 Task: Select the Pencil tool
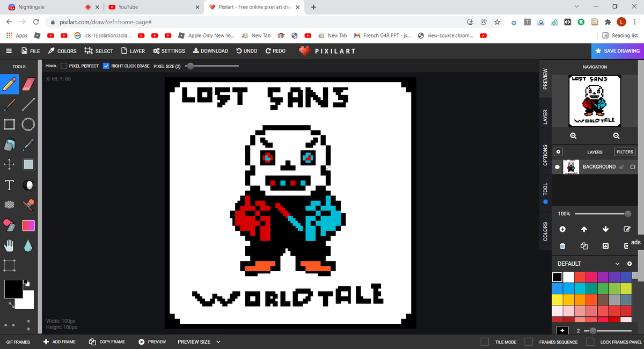[x=9, y=84]
